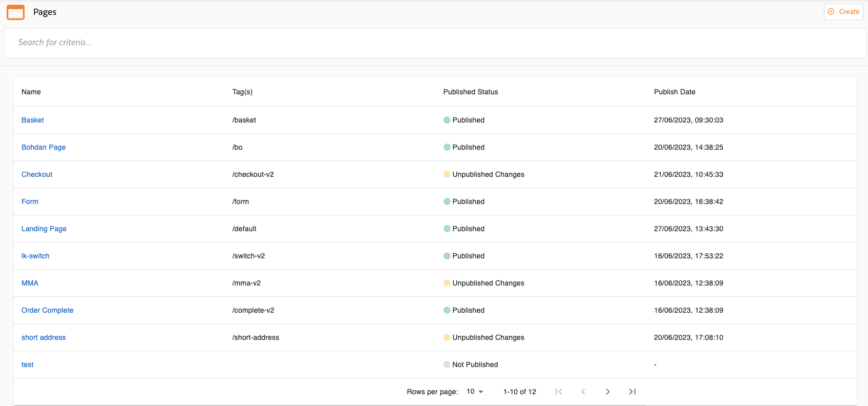Click the green status dot for Basket
The image size is (868, 406).
[x=447, y=120]
